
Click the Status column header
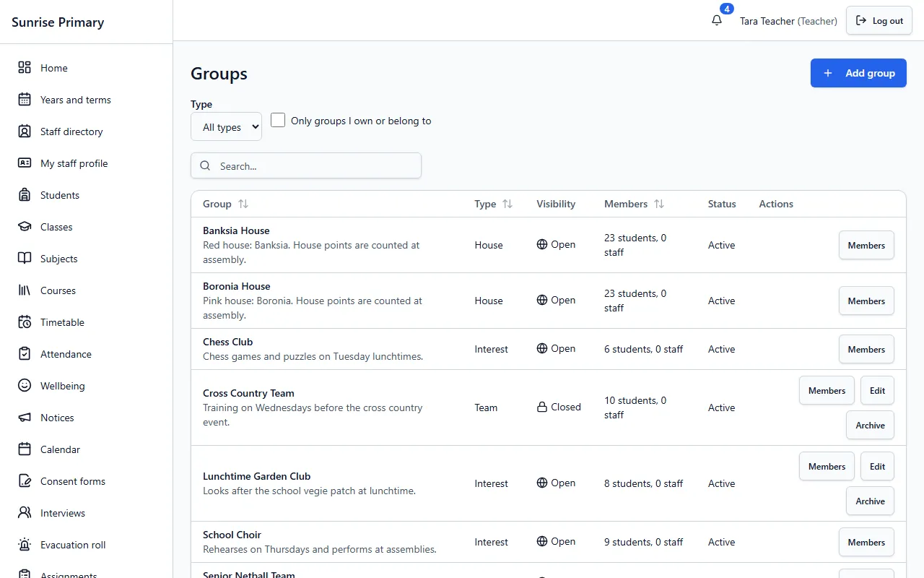point(722,204)
